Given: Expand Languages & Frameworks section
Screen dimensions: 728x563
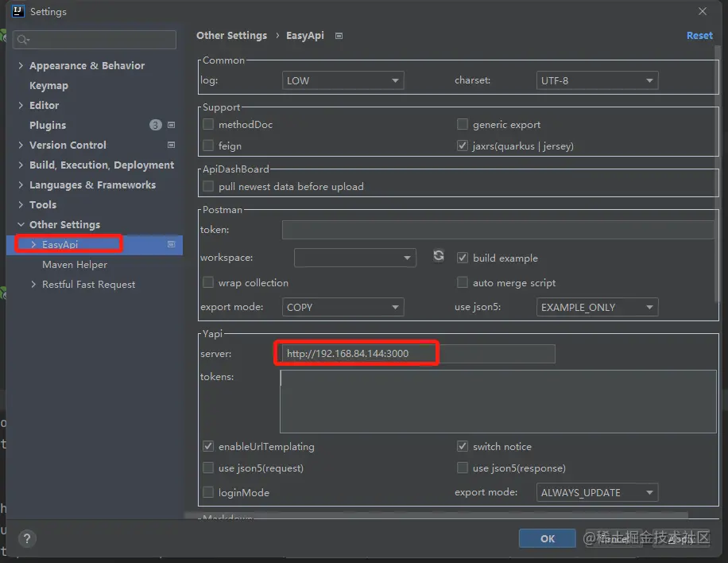Looking at the screenshot, I should [x=21, y=184].
